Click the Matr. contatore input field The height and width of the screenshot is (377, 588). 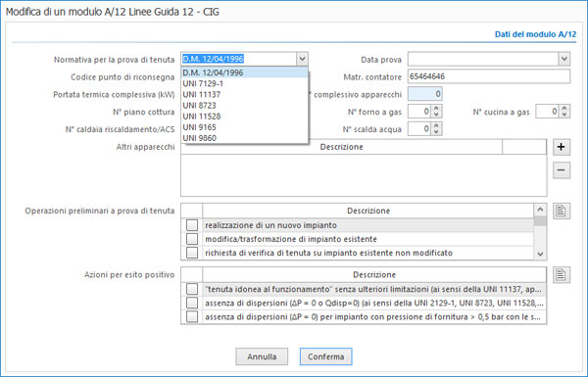click(x=489, y=76)
